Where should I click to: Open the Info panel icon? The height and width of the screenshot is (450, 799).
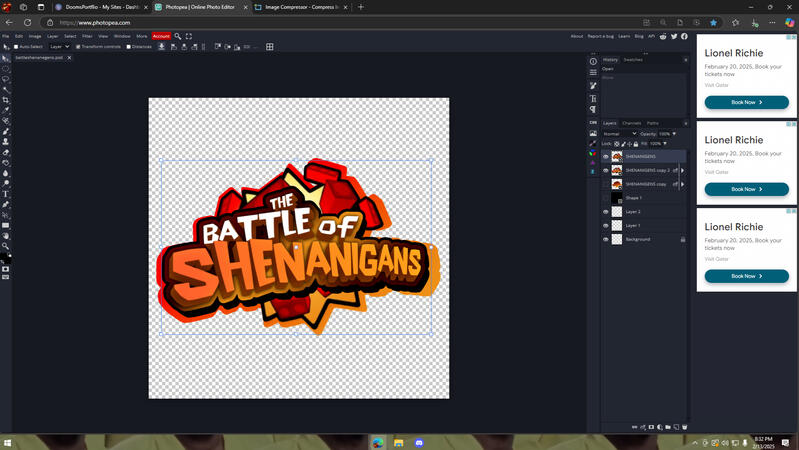(593, 61)
